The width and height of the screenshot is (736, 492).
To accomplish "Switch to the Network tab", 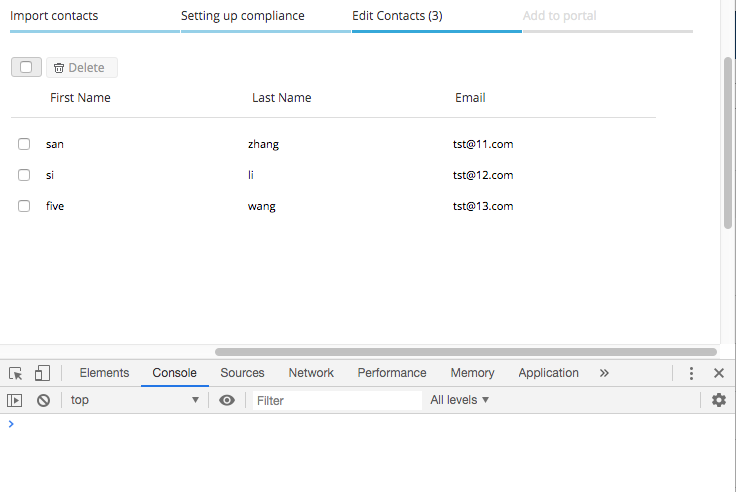I will tap(311, 373).
